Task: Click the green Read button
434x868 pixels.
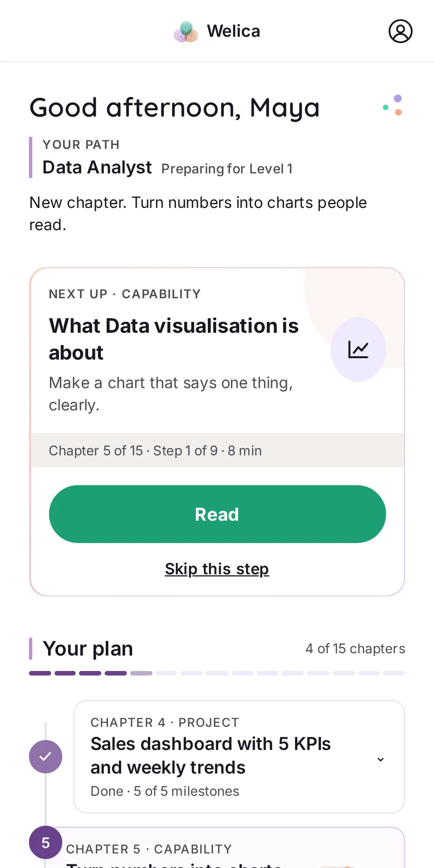Action: click(x=217, y=514)
